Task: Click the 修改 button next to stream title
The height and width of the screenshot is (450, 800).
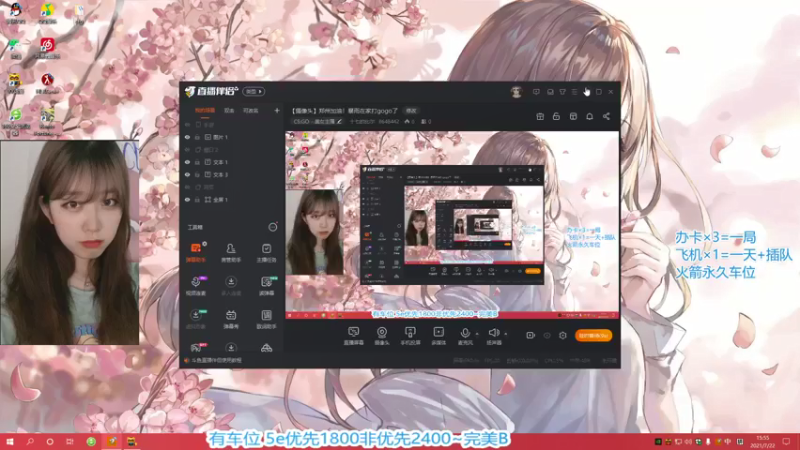Action: [411, 111]
